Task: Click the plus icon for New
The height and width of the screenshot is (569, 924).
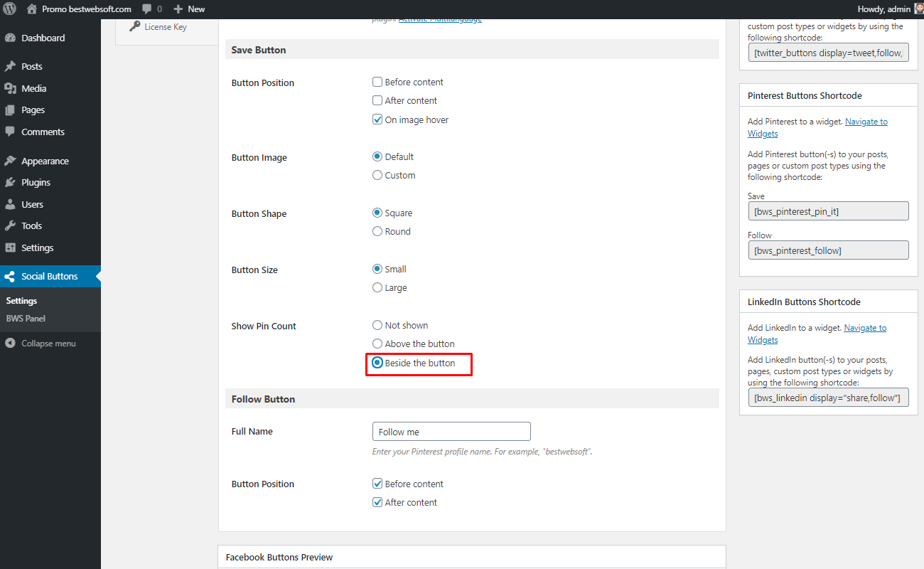Action: [178, 9]
